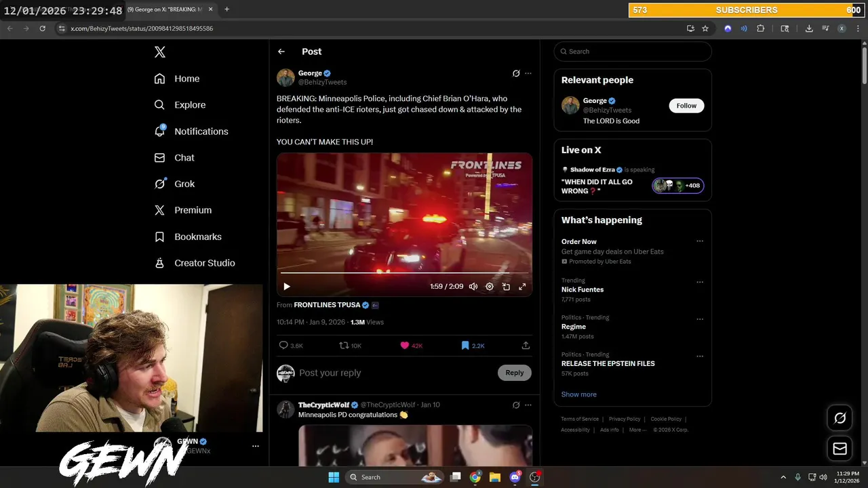Unlike the post with 42K likes
The image size is (868, 488).
point(411,346)
